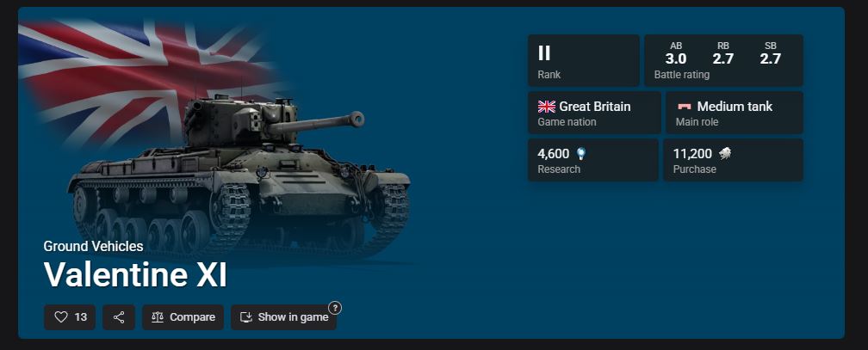Click the Show in game download icon
This screenshot has height=350, width=868.
tap(245, 316)
